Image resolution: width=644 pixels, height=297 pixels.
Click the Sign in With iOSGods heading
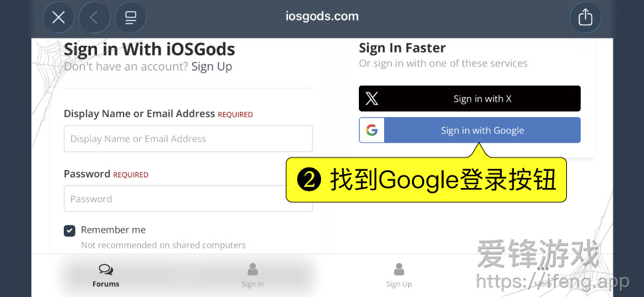click(x=150, y=49)
